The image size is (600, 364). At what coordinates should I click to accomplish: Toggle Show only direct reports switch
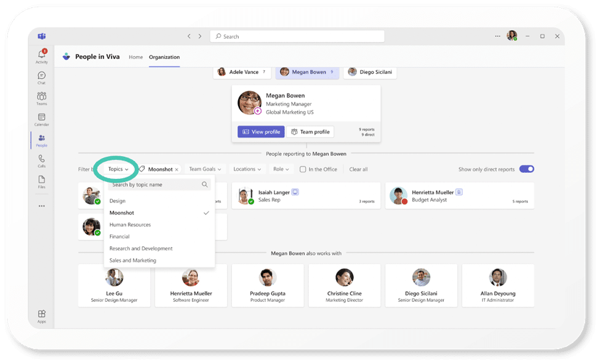pos(527,169)
